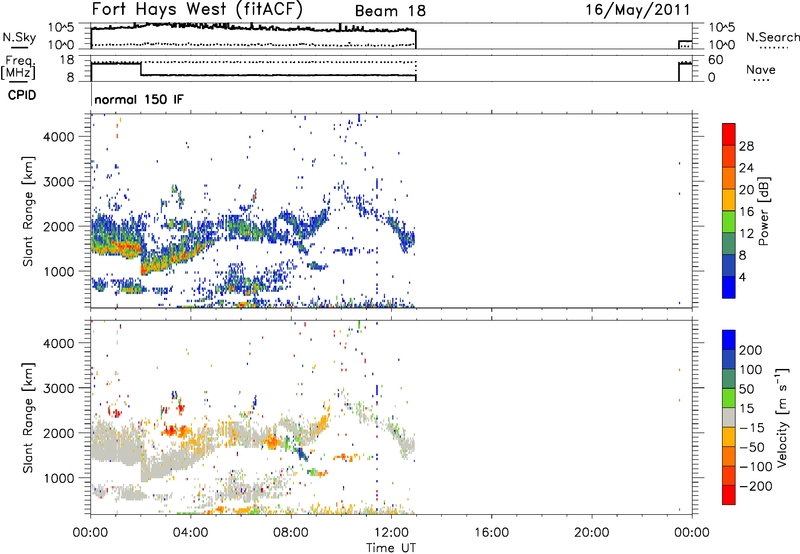
Task: Click the '1000' tick label of power panel
Action: (x=58, y=272)
